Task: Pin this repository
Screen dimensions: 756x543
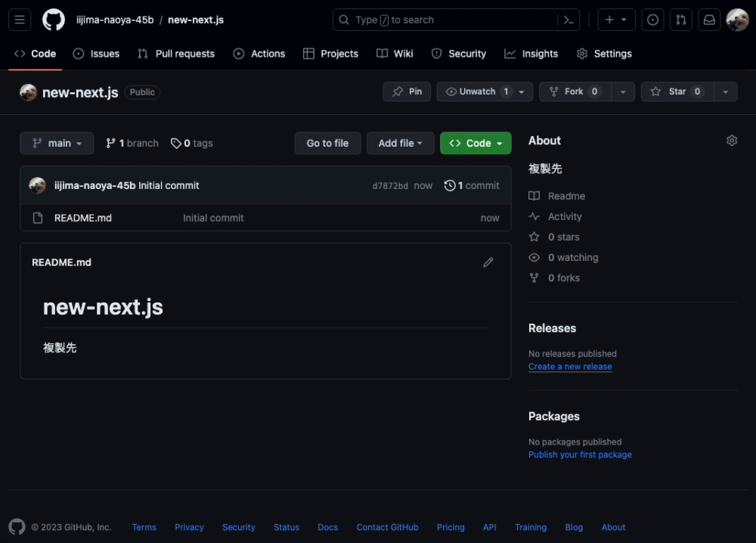Action: click(x=407, y=91)
